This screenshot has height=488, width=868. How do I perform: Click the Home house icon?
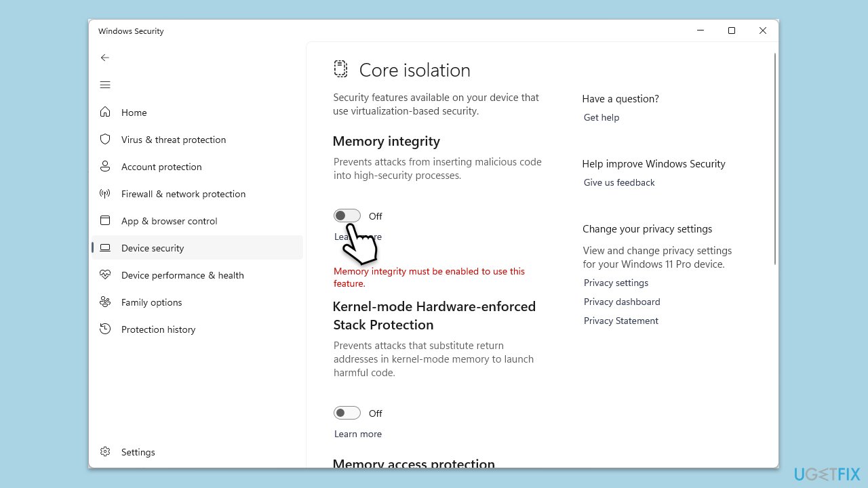(105, 113)
